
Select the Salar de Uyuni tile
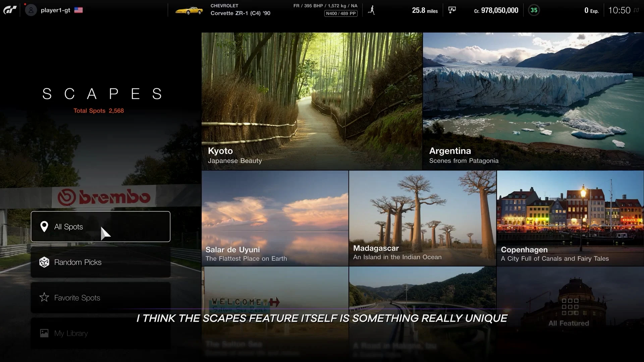point(275,218)
